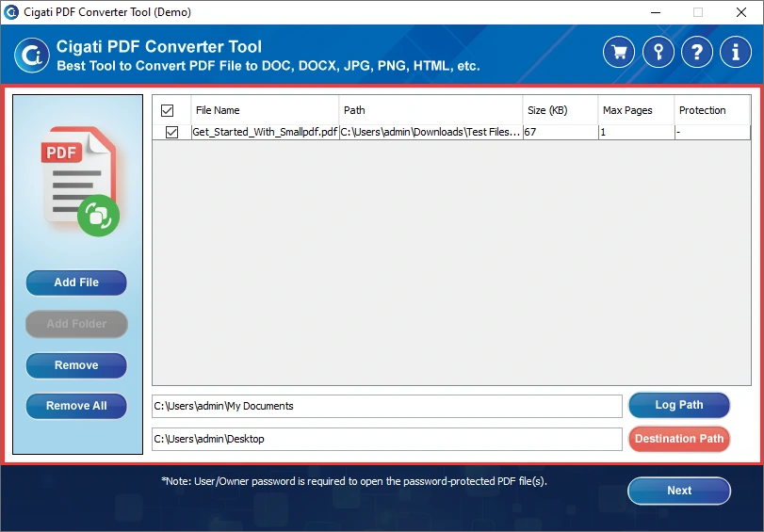764x532 pixels.
Task: Click the Path column header
Action: click(x=431, y=110)
